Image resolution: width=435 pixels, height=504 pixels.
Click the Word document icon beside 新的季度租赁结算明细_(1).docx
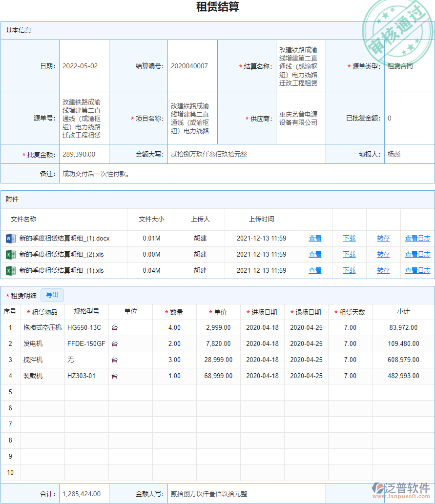[x=10, y=238]
